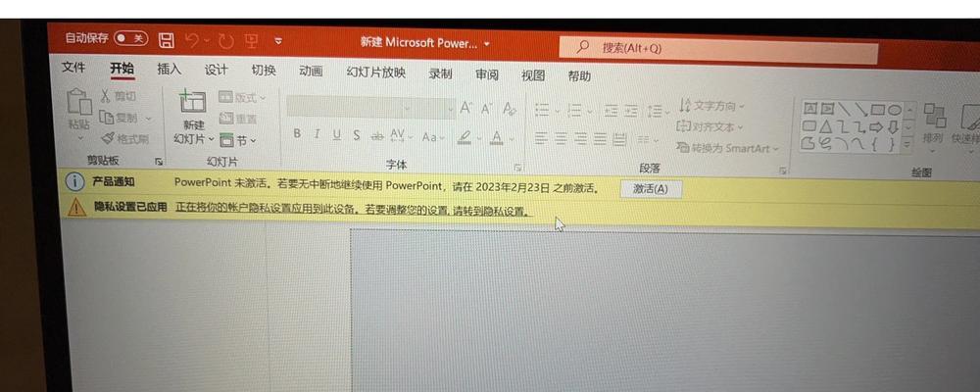This screenshot has height=392, width=980.
Task: Click the 激活(A) activate button
Action: pos(651,188)
